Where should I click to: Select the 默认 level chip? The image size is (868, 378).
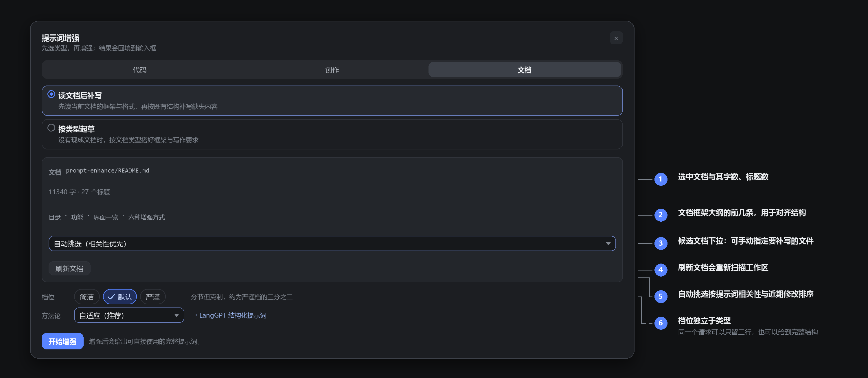click(119, 297)
